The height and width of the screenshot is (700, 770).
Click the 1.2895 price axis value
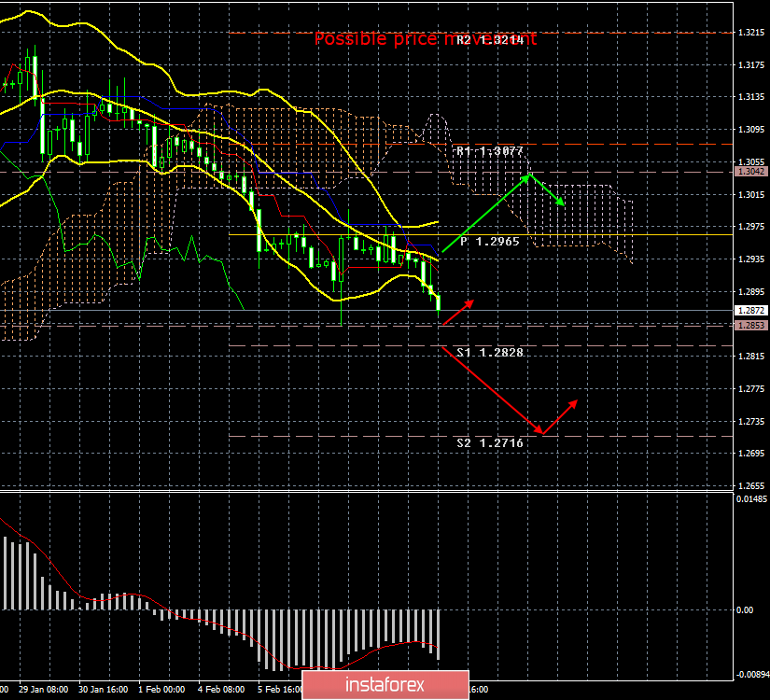751,292
